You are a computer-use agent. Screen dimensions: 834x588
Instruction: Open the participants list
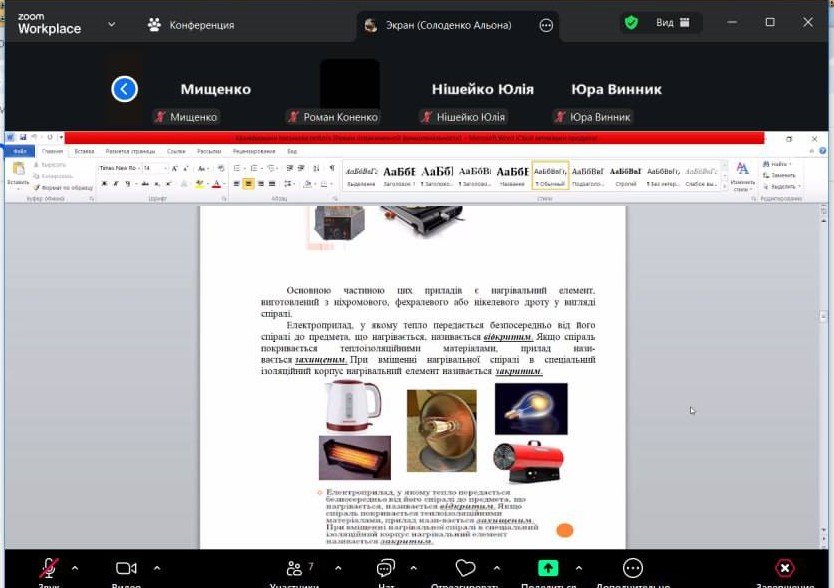pyautogui.click(x=295, y=568)
